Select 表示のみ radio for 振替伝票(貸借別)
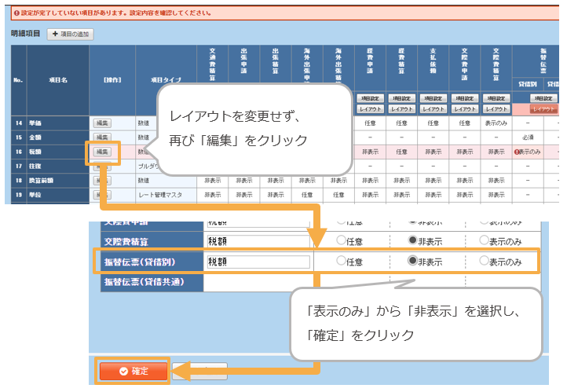This screenshot has width=567, height=392. [483, 262]
